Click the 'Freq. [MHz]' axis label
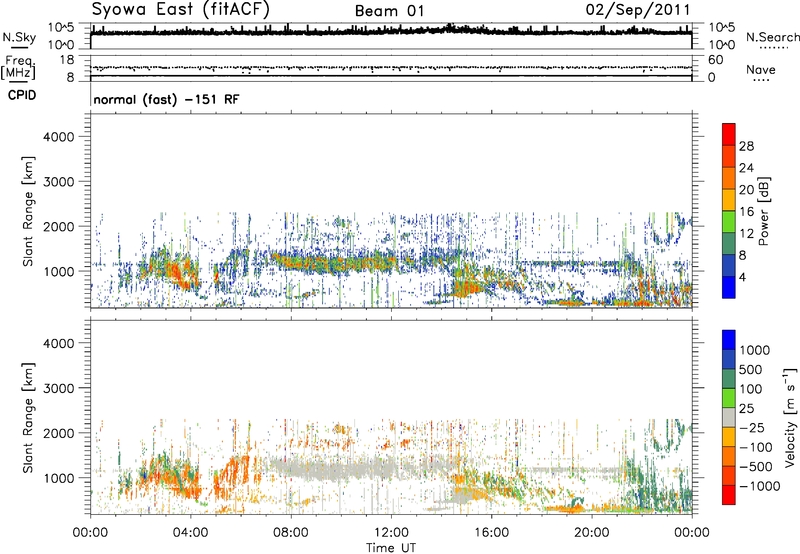The width and height of the screenshot is (800, 554). (x=18, y=68)
